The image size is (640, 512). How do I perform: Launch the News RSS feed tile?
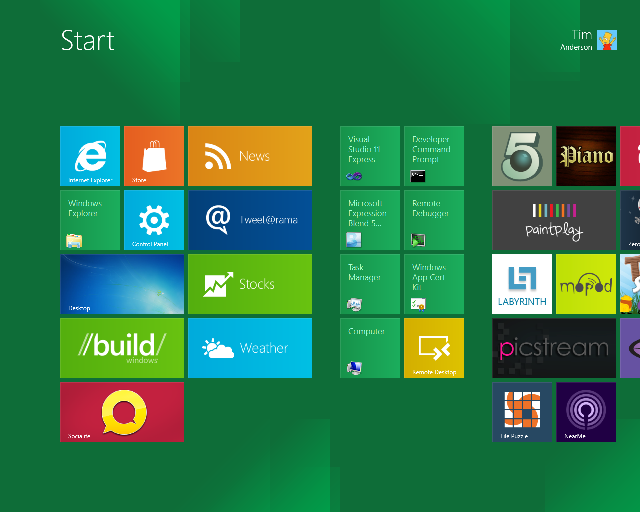point(250,156)
